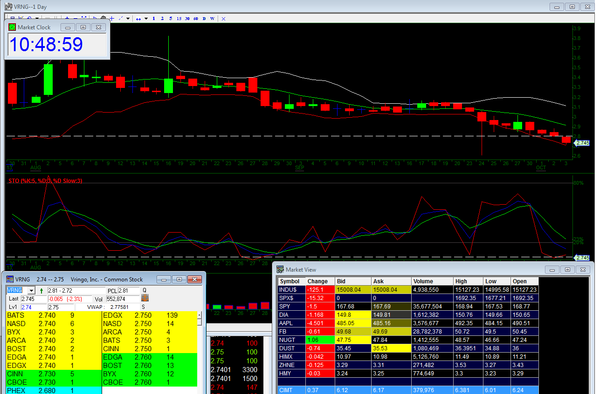This screenshot has height=394, width=600.
Task: Click CINN bid row at 2.730
Action: pyautogui.click(x=54, y=374)
